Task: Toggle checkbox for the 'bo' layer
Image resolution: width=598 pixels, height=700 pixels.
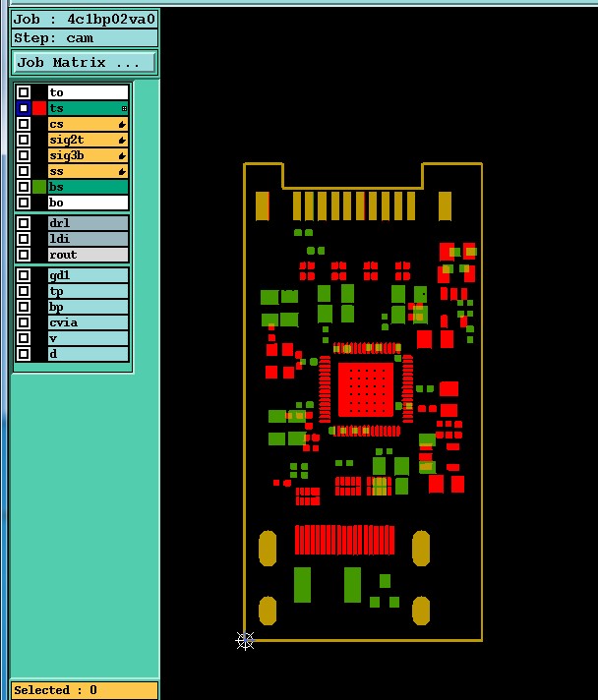Action: [x=24, y=203]
